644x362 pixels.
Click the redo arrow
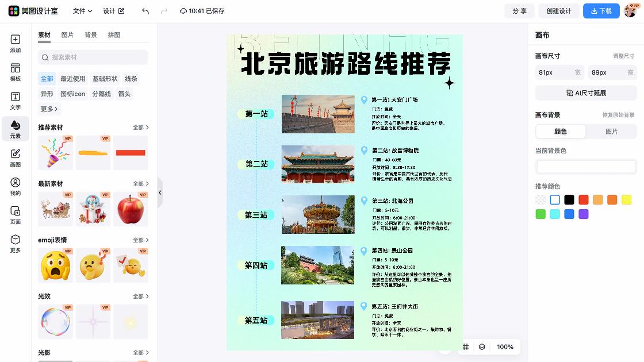[164, 11]
